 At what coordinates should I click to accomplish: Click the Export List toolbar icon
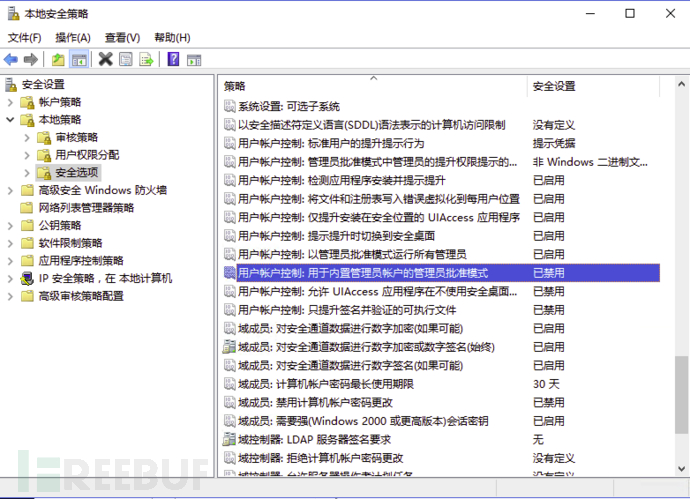(146, 59)
